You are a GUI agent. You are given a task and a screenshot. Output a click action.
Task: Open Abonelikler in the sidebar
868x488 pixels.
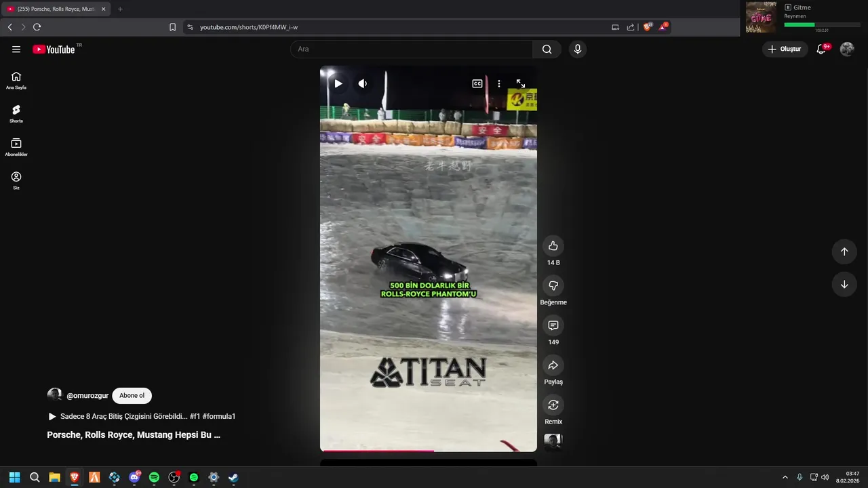pyautogui.click(x=16, y=147)
